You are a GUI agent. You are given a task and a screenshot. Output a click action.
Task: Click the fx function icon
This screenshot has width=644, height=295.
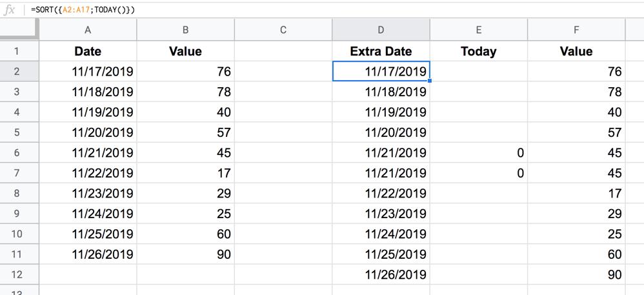tap(9, 10)
